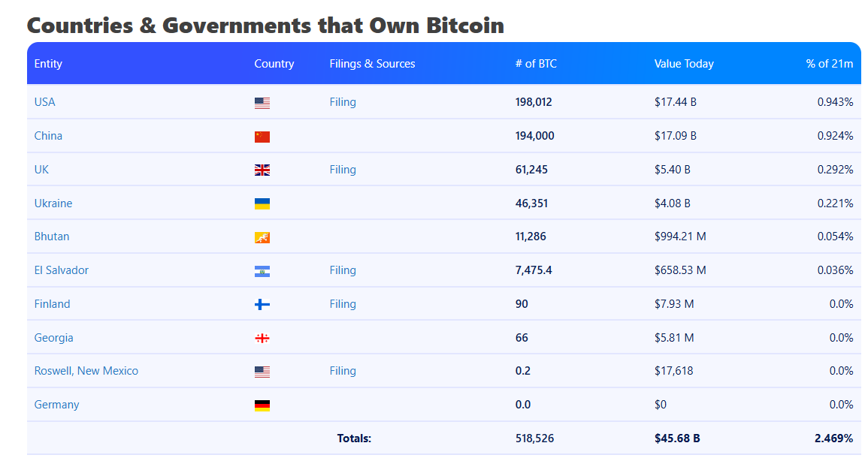868x458 pixels.
Task: Click the USA flag icon in the USA row
Action: pos(262,103)
